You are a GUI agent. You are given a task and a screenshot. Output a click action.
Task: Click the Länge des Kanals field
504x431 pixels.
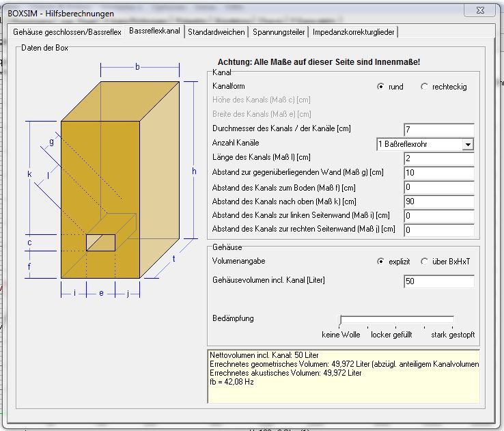pos(438,158)
